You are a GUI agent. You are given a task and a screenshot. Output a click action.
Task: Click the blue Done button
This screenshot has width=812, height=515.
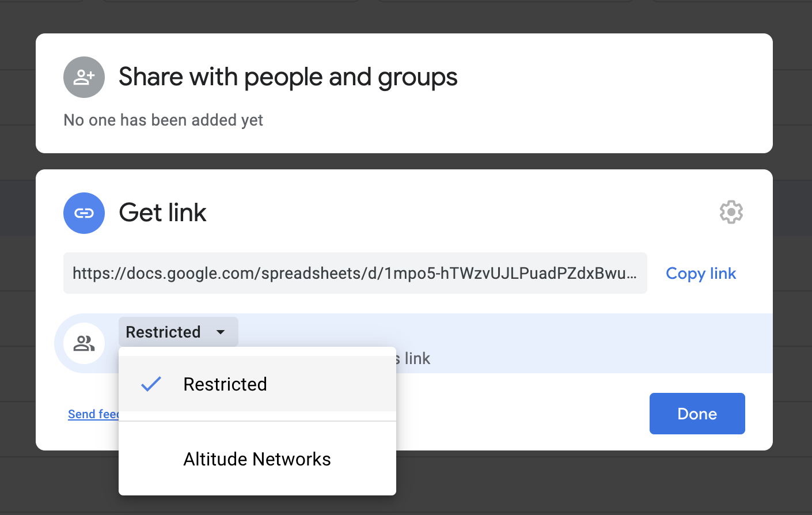coord(697,414)
